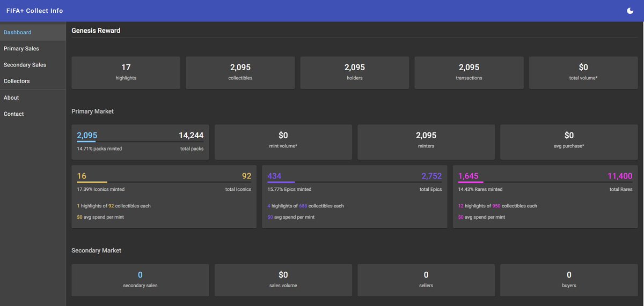Image resolution: width=644 pixels, height=306 pixels.
Task: Click the Rares minted progress bar
Action: 545,182
